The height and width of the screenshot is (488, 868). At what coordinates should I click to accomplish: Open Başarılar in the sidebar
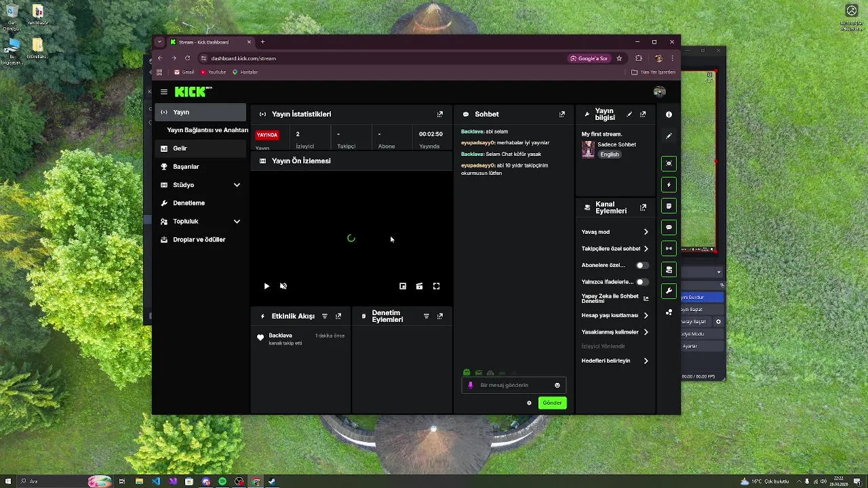(x=200, y=167)
